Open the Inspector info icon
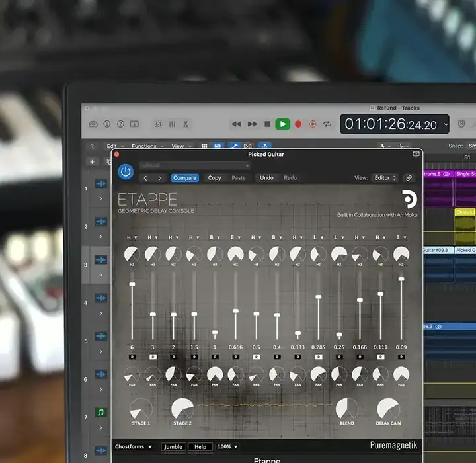The width and height of the screenshot is (476, 463). point(107,124)
